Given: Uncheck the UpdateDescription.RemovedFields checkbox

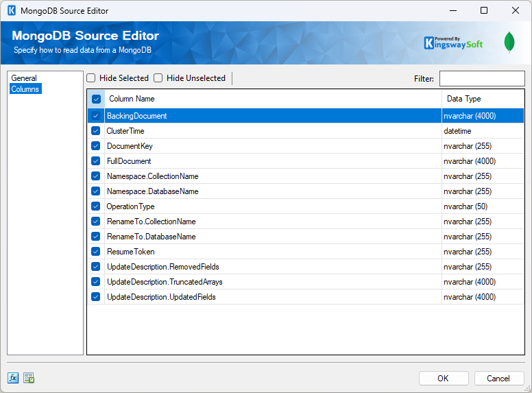Looking at the screenshot, I should tap(96, 267).
